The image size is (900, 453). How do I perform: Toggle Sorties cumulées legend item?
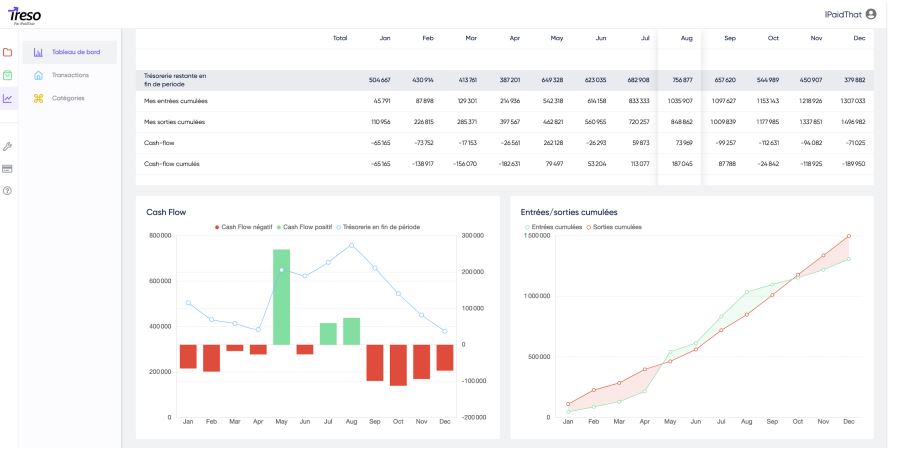click(x=612, y=227)
